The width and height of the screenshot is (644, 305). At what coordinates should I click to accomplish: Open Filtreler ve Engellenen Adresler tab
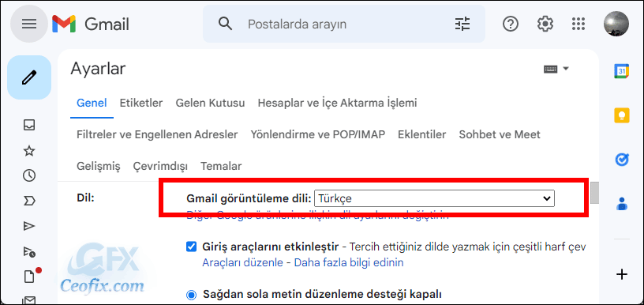coord(157,134)
